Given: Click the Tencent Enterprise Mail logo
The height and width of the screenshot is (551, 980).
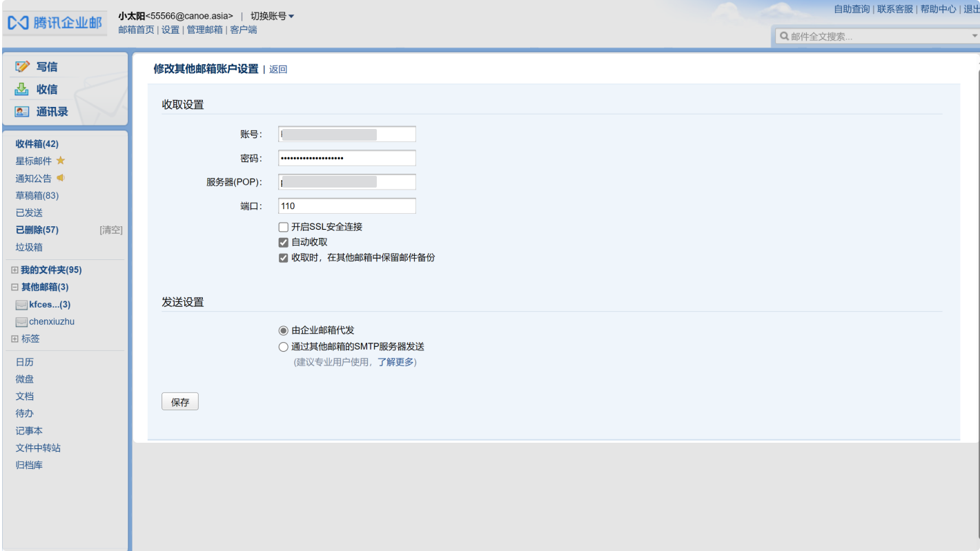Looking at the screenshot, I should [x=55, y=23].
